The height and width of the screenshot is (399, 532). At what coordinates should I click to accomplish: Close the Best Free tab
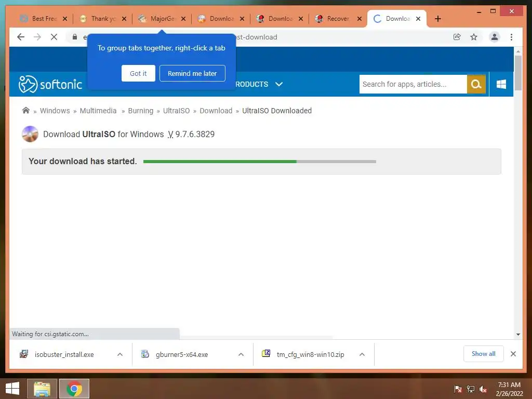pyautogui.click(x=65, y=19)
